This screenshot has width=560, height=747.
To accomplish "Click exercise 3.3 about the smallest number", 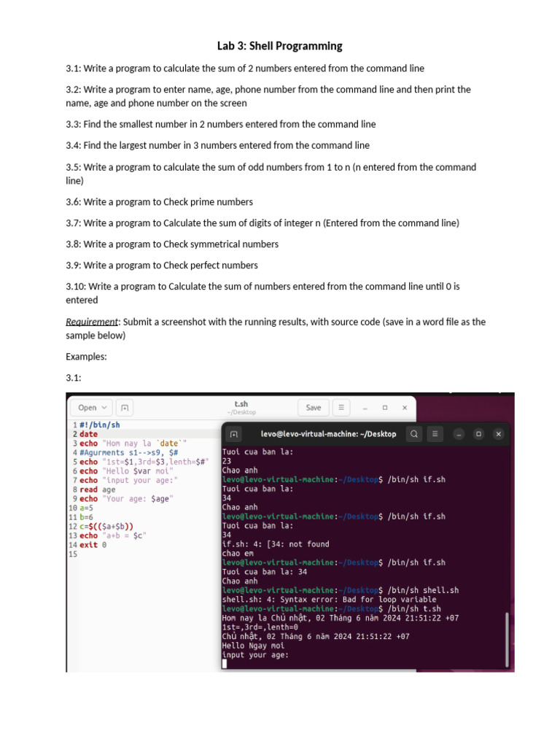I will 221,124.
